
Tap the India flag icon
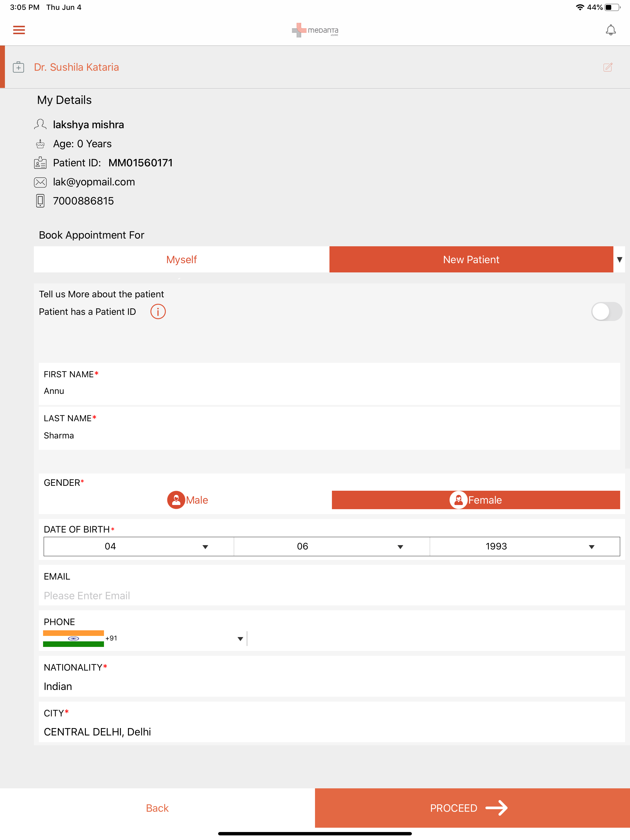click(x=73, y=638)
